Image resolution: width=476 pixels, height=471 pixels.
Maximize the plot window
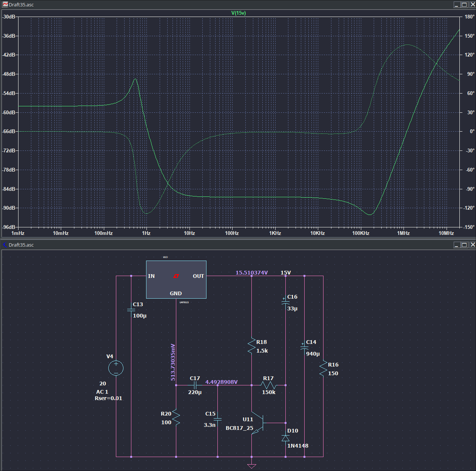click(x=465, y=5)
